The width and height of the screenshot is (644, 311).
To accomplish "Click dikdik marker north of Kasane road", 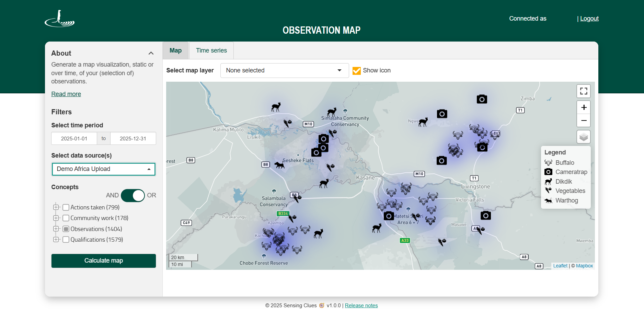I will [324, 184].
